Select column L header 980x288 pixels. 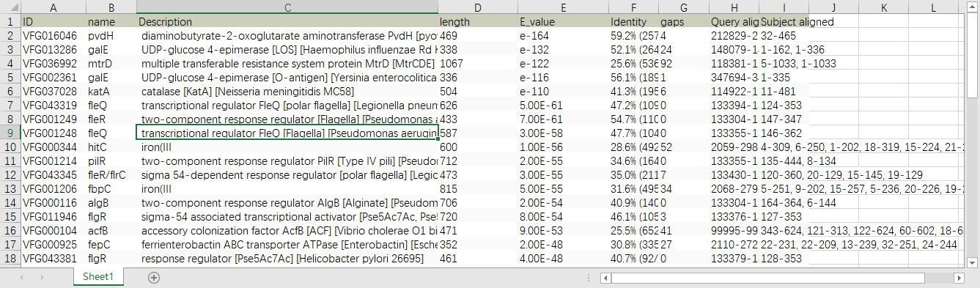coord(934,7)
